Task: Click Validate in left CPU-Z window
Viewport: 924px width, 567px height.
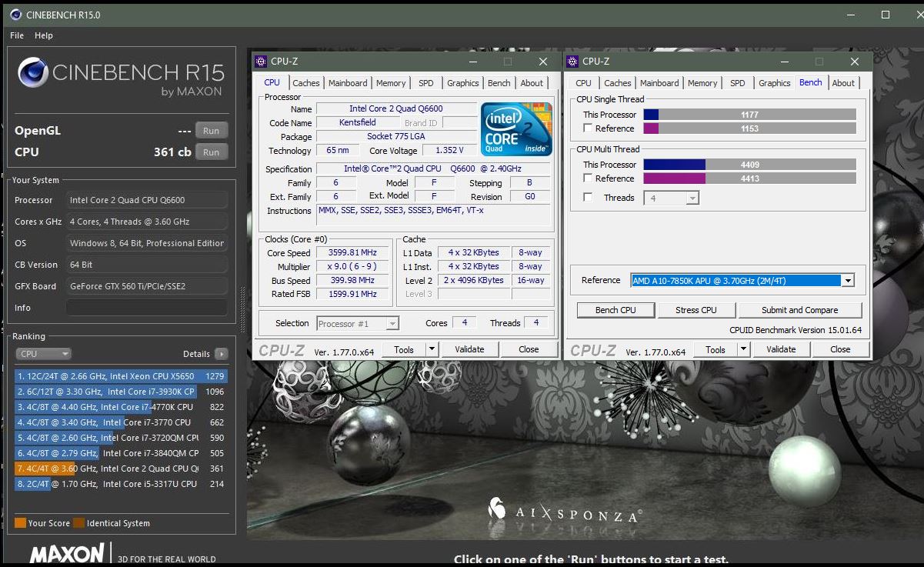Action: (x=469, y=349)
